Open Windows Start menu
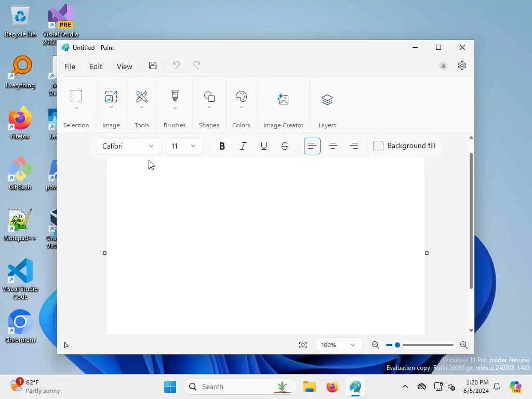Screen dimensions: 532x399 click(x=170, y=387)
